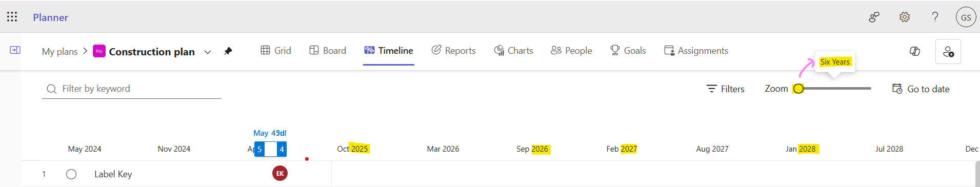Go to My plans breadcrumb
The image size is (980, 187).
pyautogui.click(x=59, y=52)
